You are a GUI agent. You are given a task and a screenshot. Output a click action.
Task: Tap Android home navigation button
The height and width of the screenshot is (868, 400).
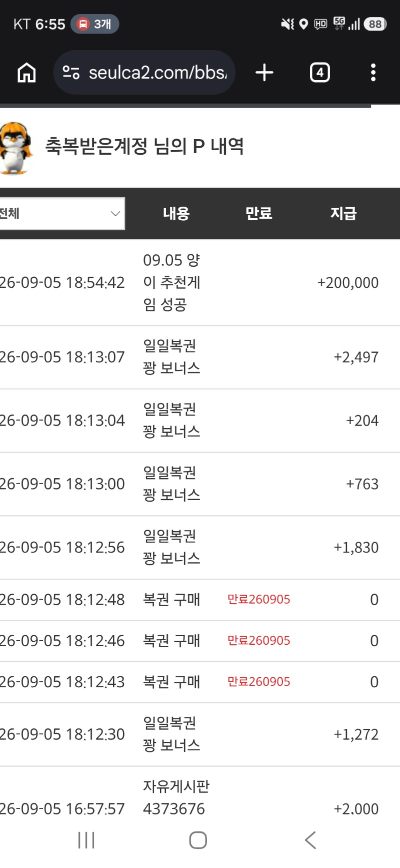pos(198,840)
